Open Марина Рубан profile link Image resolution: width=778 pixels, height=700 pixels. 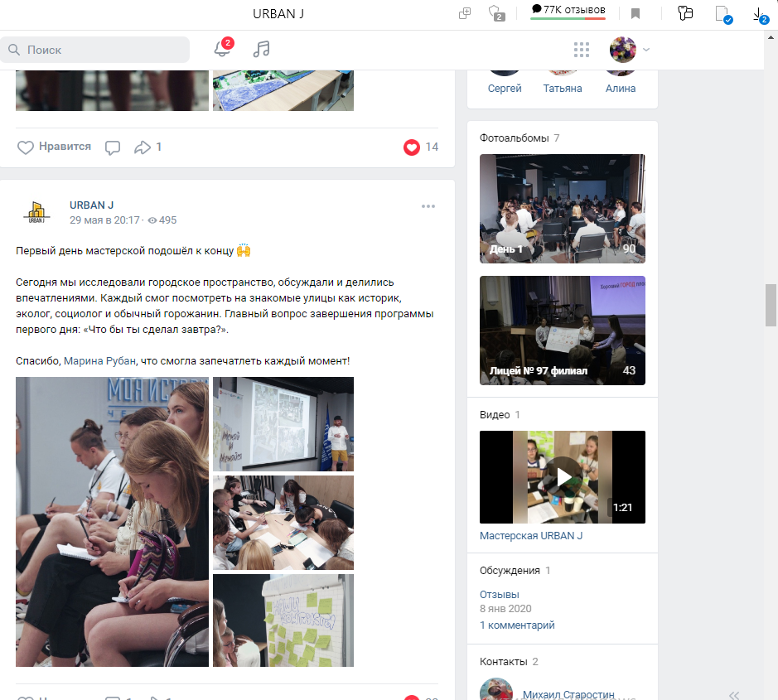pos(99,361)
